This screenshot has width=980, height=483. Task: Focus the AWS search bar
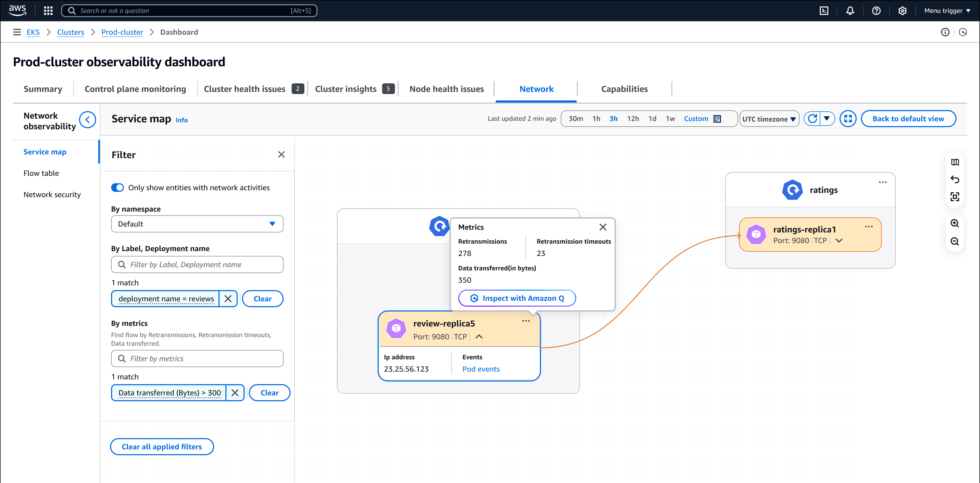[189, 11]
